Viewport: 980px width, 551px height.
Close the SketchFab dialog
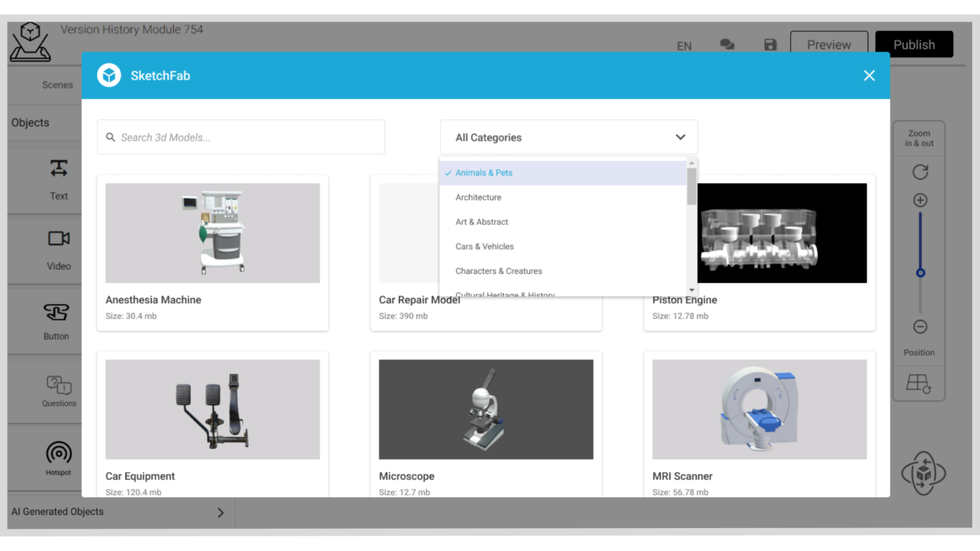[x=869, y=75]
